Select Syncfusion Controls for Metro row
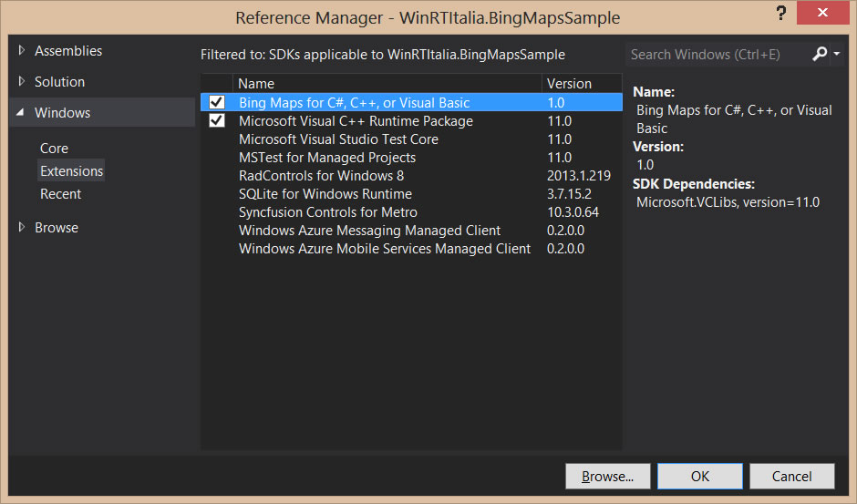Image resolution: width=857 pixels, height=504 pixels. pyautogui.click(x=411, y=212)
